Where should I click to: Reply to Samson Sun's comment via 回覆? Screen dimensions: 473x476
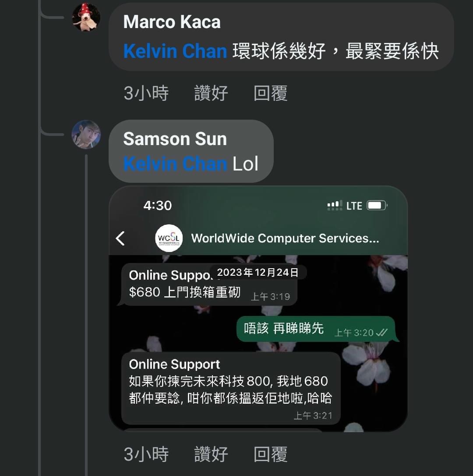coord(270,454)
